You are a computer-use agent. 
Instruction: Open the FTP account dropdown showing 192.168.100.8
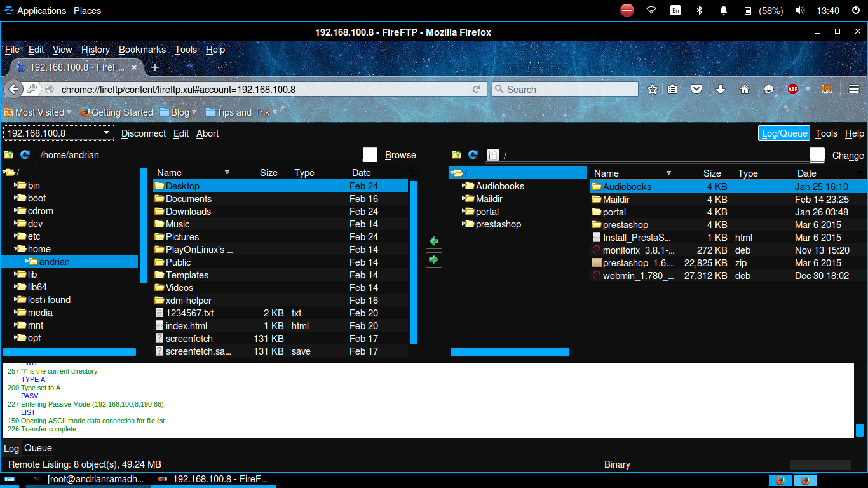[x=58, y=133]
